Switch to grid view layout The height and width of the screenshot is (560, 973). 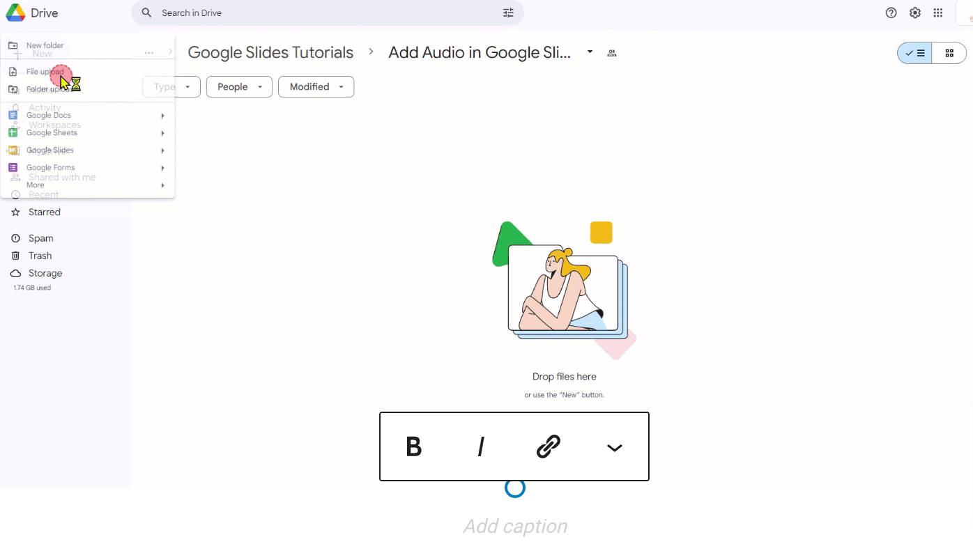(x=949, y=52)
